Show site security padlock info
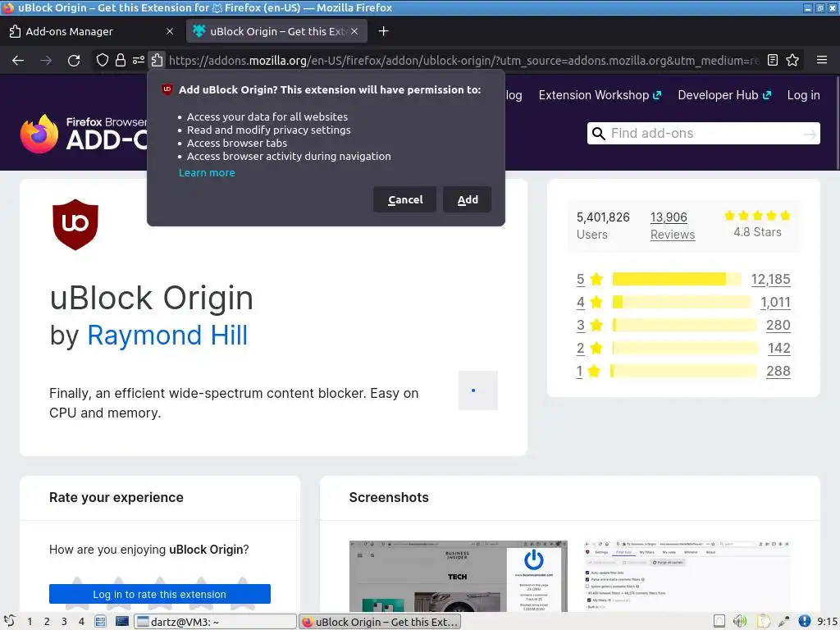Image resolution: width=840 pixels, height=630 pixels. (121, 60)
